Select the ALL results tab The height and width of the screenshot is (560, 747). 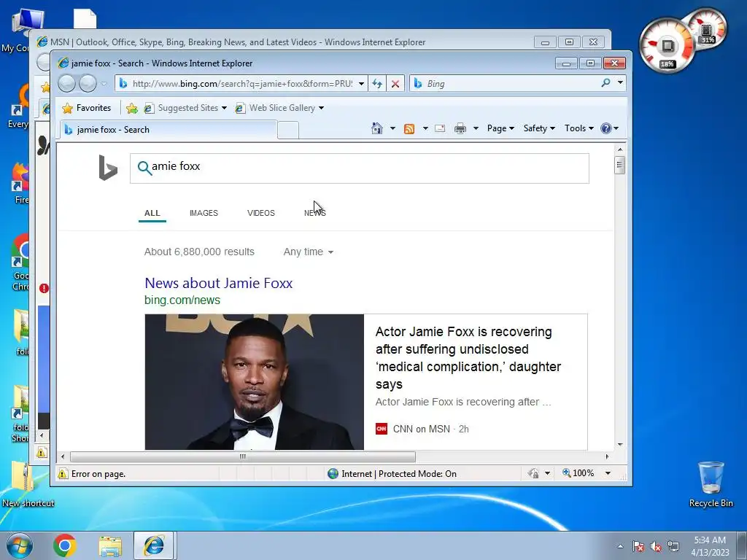(x=152, y=213)
